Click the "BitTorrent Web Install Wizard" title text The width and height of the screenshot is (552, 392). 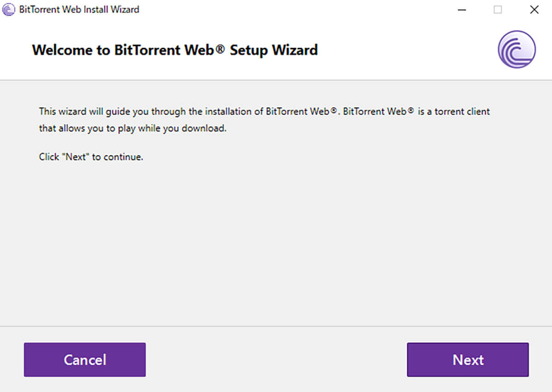coord(79,10)
